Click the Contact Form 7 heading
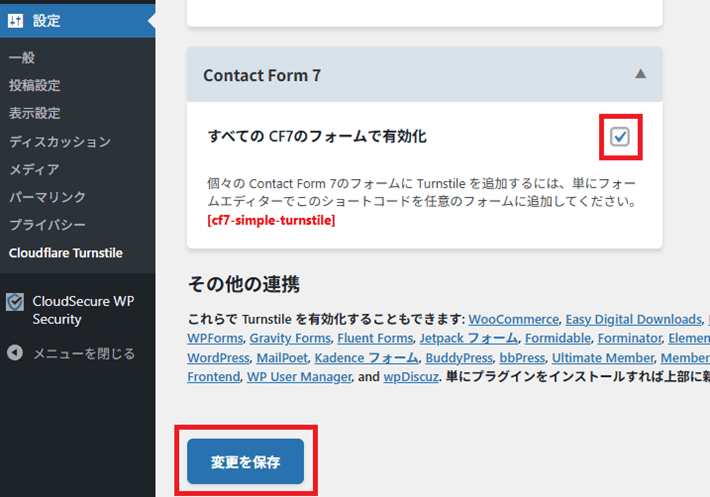The image size is (710, 497). 262,75
